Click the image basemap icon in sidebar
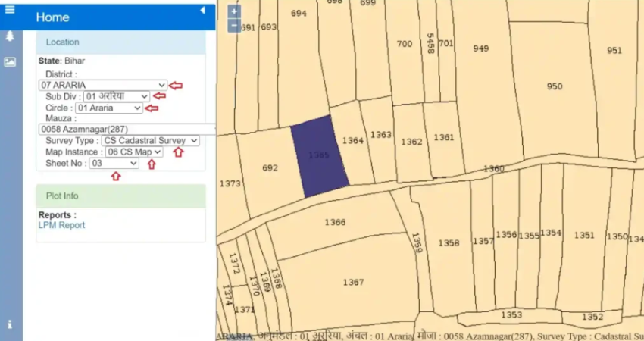The height and width of the screenshot is (341, 644). pos(9,61)
